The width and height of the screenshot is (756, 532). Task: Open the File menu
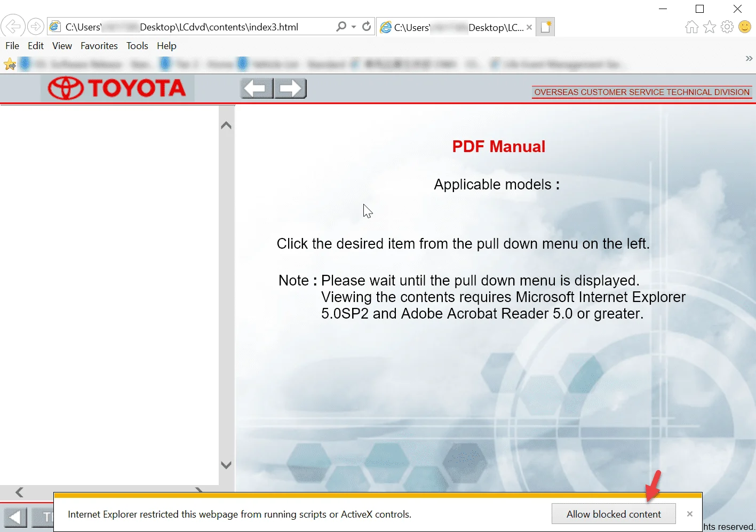(x=12, y=46)
